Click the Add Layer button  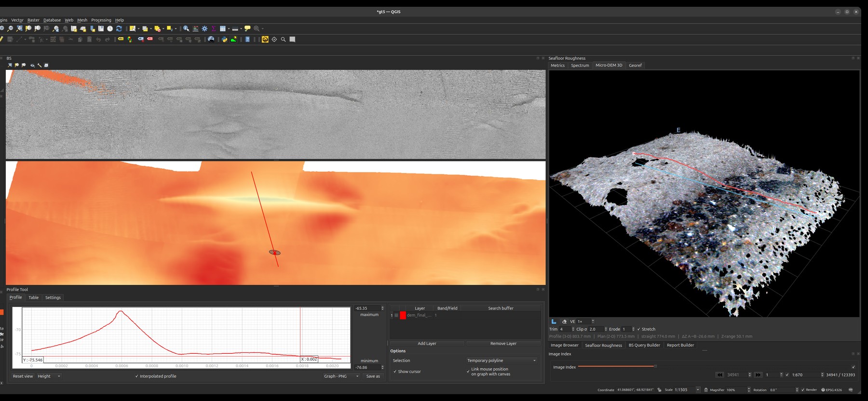[x=427, y=344]
